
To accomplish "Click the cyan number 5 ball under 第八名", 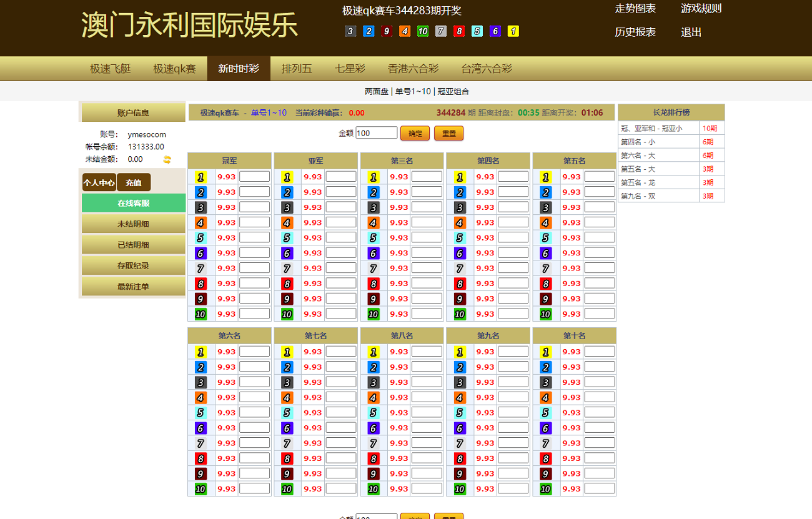I will pyautogui.click(x=373, y=413).
